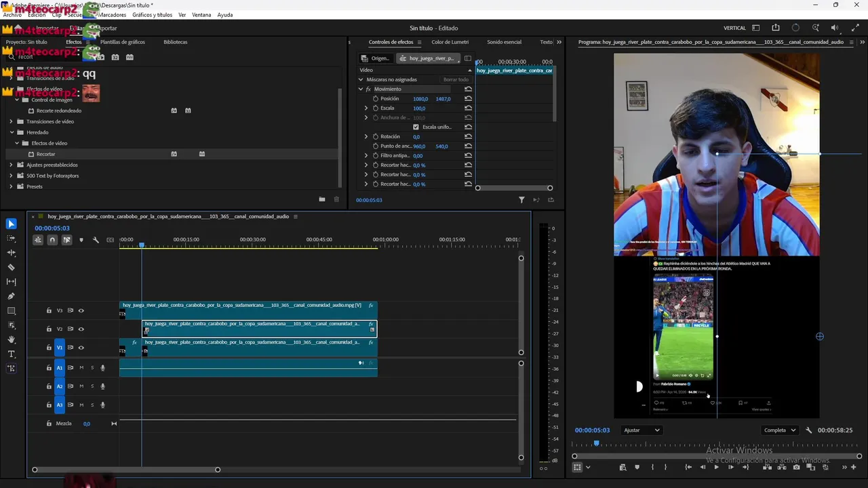Viewport: 868px width, 488px height.
Task: Click Borrar todo masks button
Action: [456, 80]
